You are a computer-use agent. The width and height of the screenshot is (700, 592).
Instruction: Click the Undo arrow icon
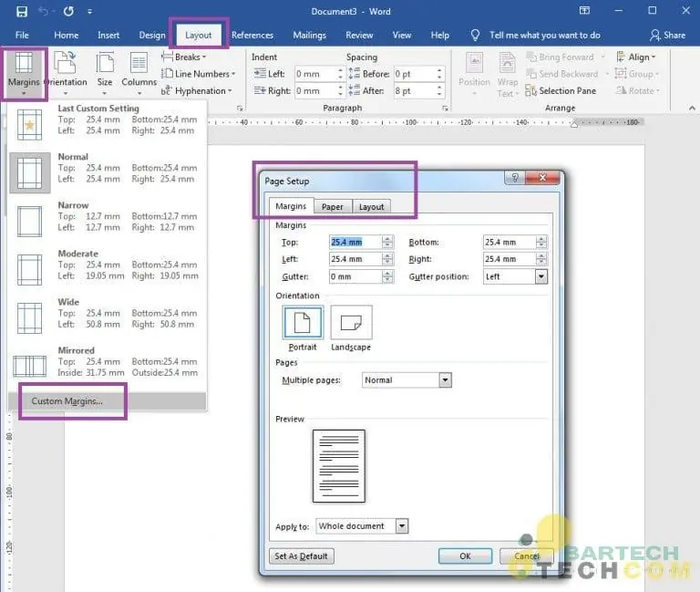click(44, 11)
